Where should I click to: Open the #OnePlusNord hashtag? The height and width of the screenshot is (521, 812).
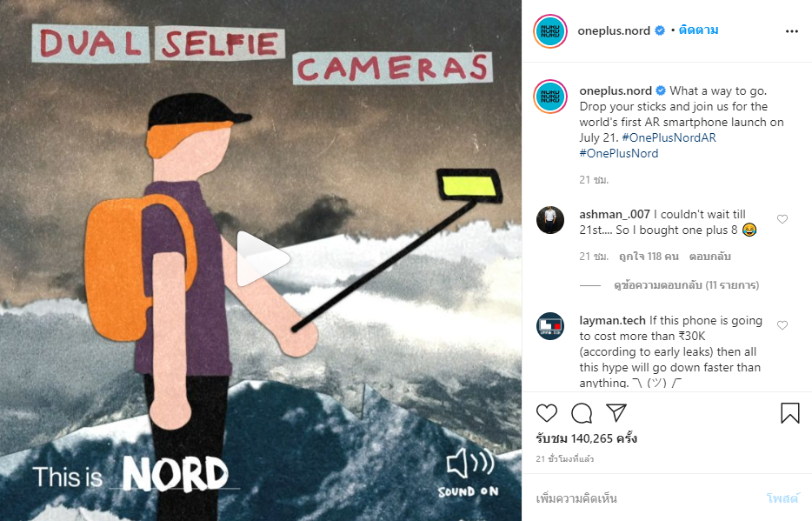618,153
